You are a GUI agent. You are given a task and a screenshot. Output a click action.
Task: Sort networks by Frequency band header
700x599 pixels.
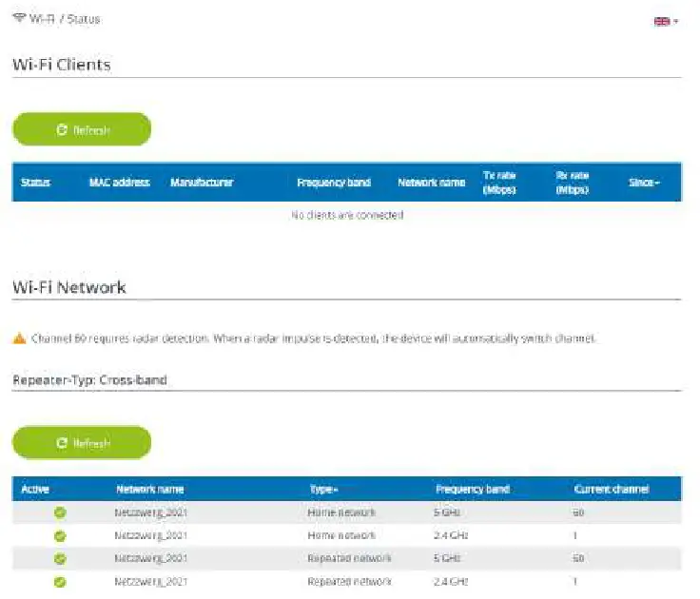[473, 490]
